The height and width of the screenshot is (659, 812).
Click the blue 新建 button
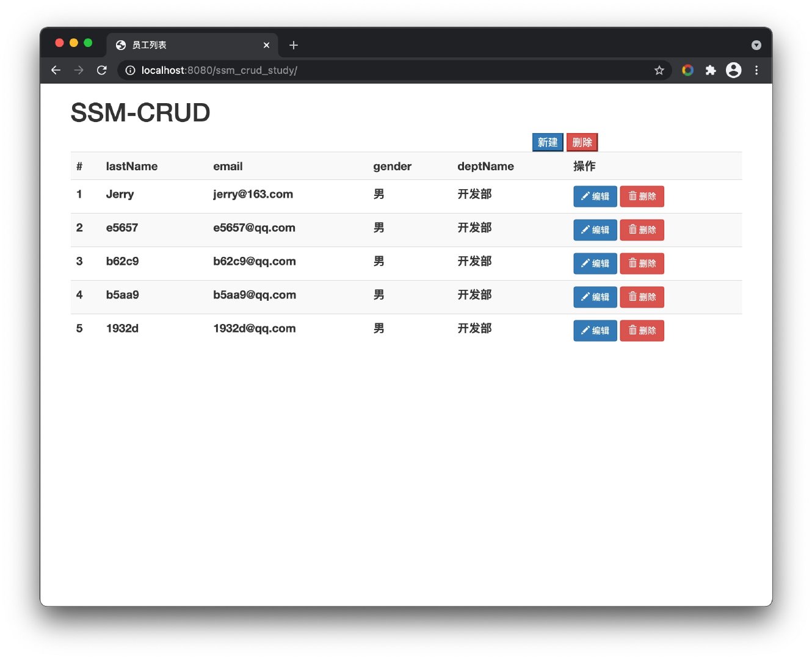pyautogui.click(x=548, y=142)
